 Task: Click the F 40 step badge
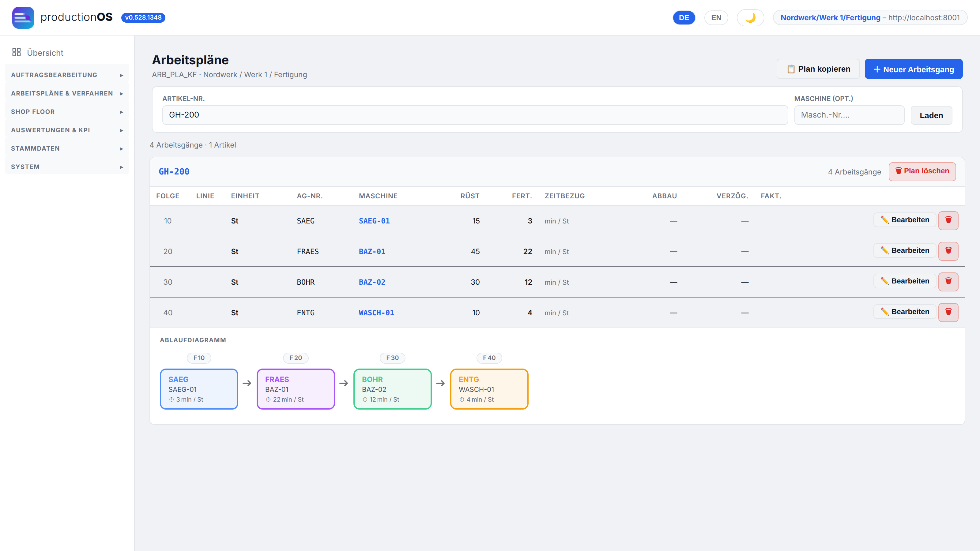click(x=489, y=358)
